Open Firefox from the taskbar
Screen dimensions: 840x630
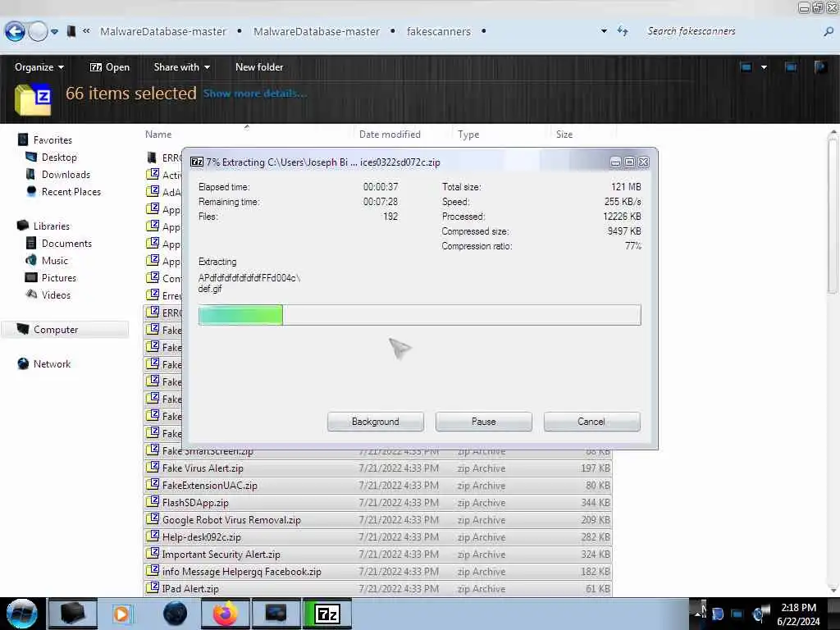(225, 614)
